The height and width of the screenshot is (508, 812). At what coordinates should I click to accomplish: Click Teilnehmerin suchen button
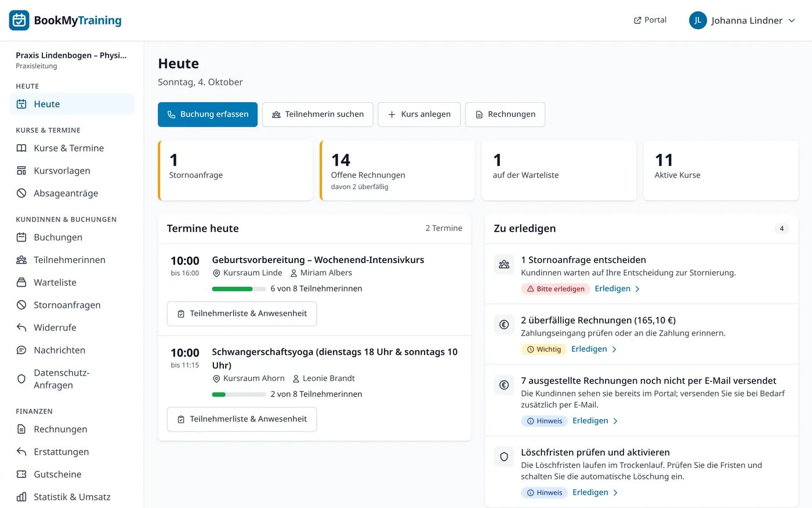pos(318,114)
